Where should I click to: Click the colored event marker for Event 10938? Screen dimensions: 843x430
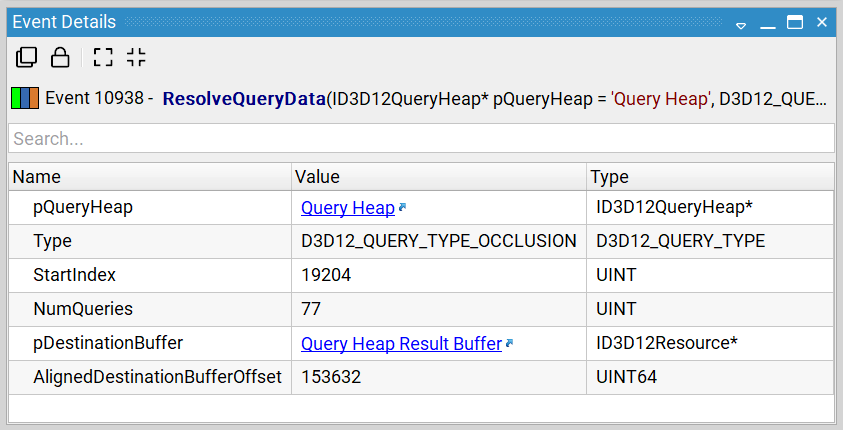[25, 99]
